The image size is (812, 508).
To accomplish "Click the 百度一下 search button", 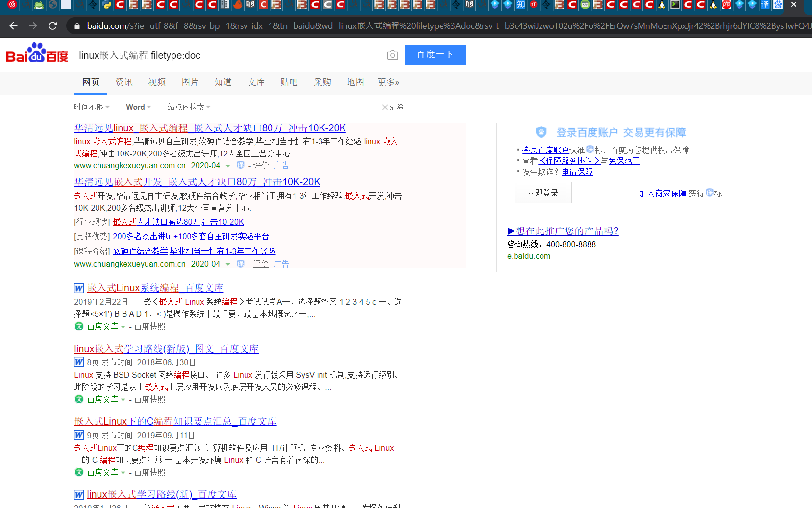I will (x=435, y=55).
